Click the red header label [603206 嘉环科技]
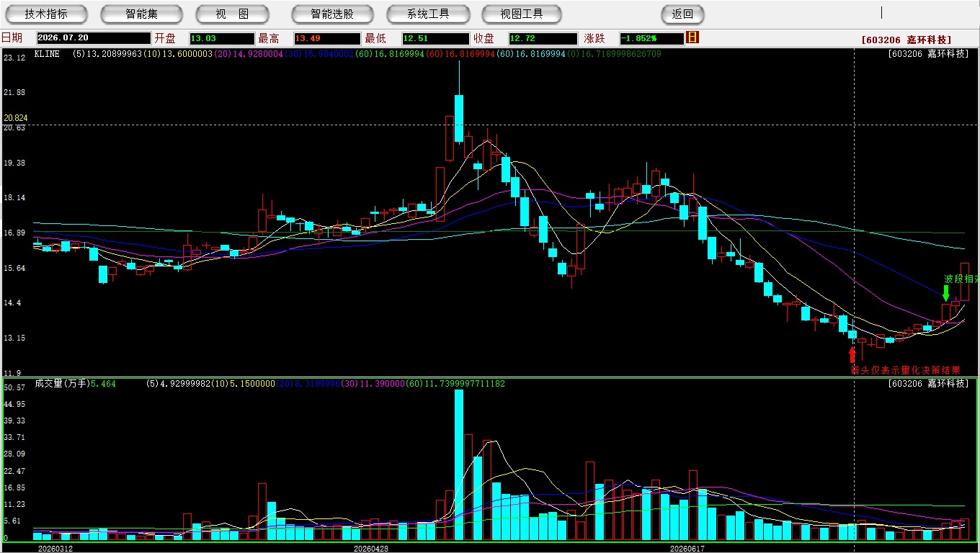 [x=906, y=40]
